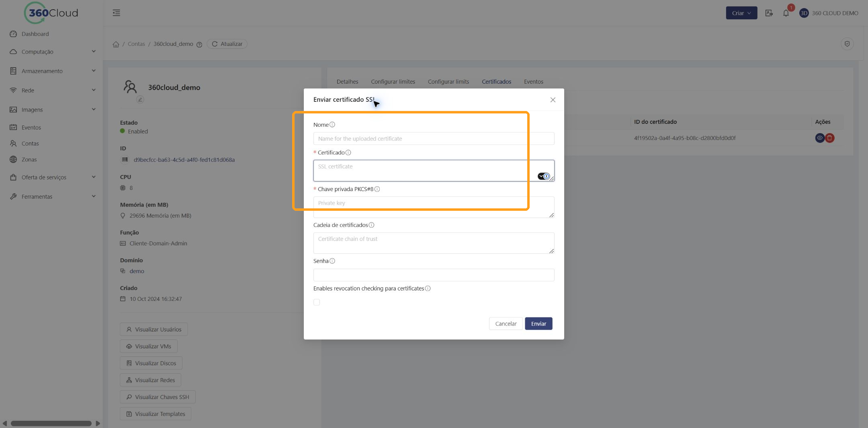Click the password manager icon in Certificado field
Image resolution: width=868 pixels, height=428 pixels.
coord(544,176)
